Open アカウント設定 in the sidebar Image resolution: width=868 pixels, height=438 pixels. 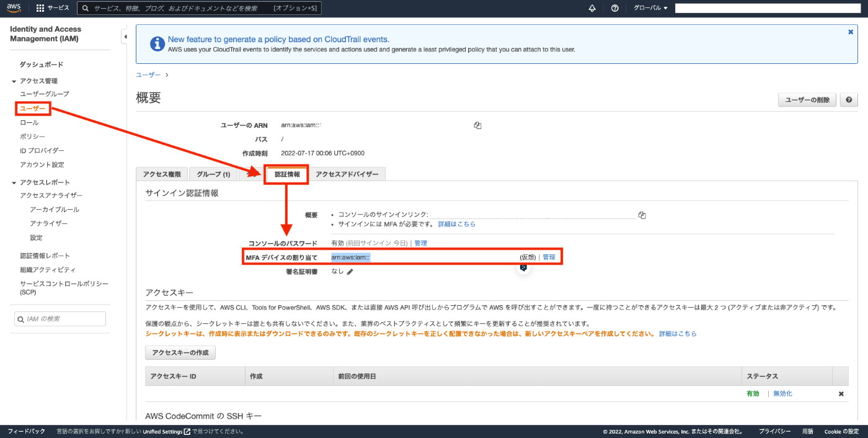tap(42, 164)
